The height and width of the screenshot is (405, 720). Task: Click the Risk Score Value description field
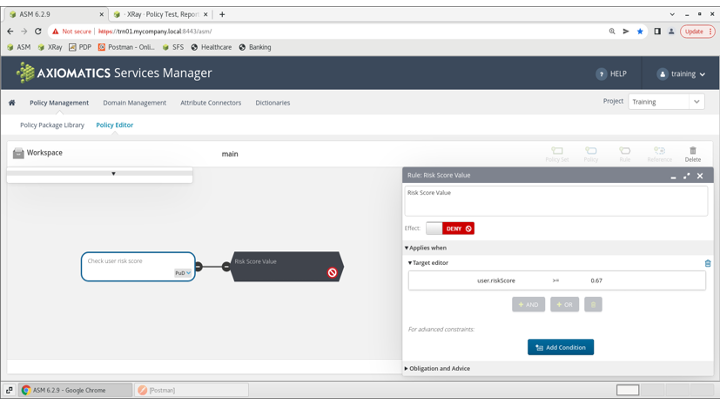coord(555,200)
